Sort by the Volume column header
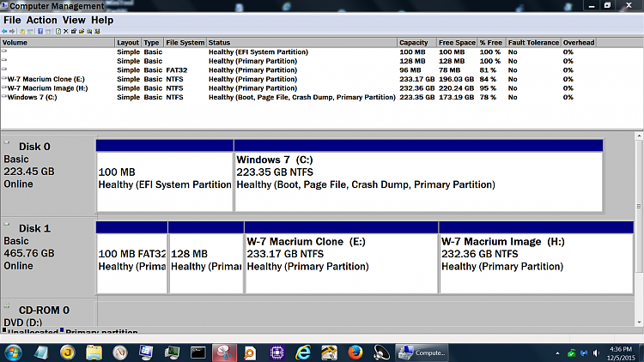Image resolution: width=644 pixels, height=362 pixels. coord(58,43)
